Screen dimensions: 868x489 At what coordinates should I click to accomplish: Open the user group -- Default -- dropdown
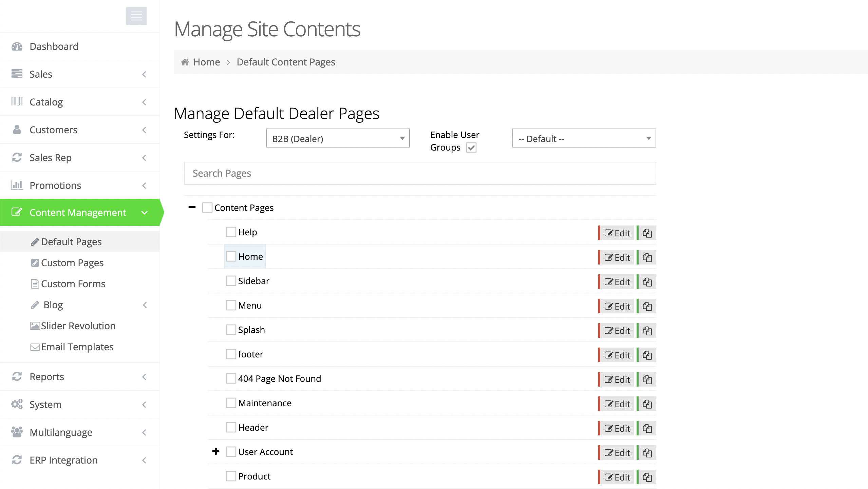click(584, 138)
